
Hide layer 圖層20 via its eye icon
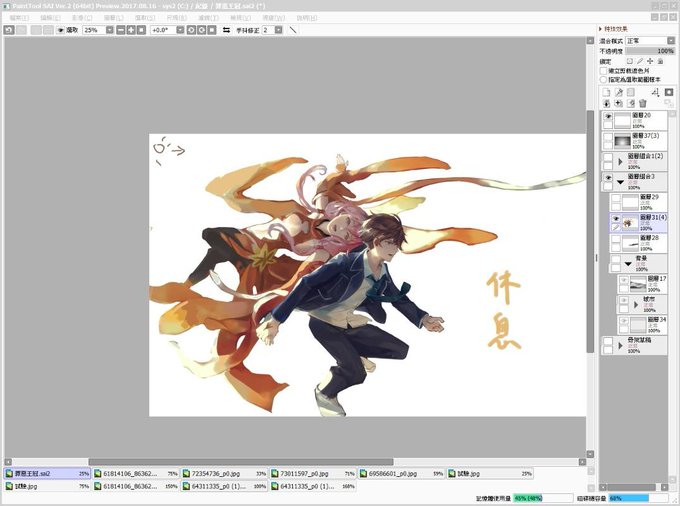click(608, 116)
